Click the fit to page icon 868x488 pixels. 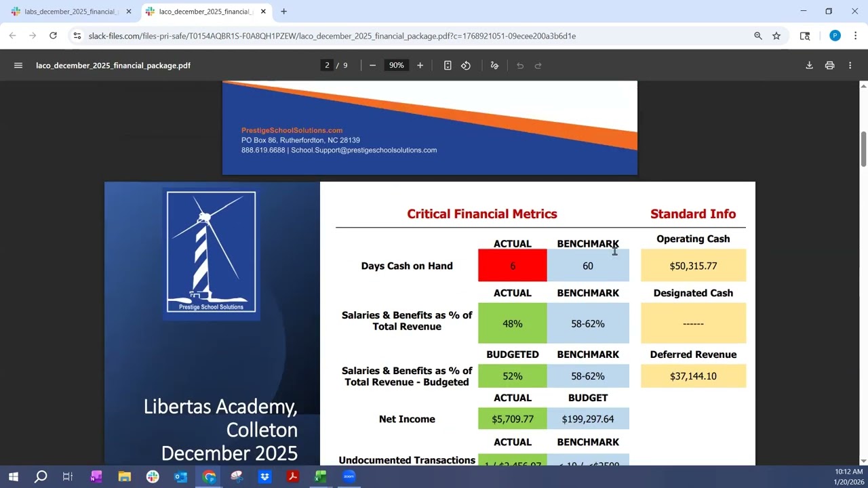(x=448, y=66)
